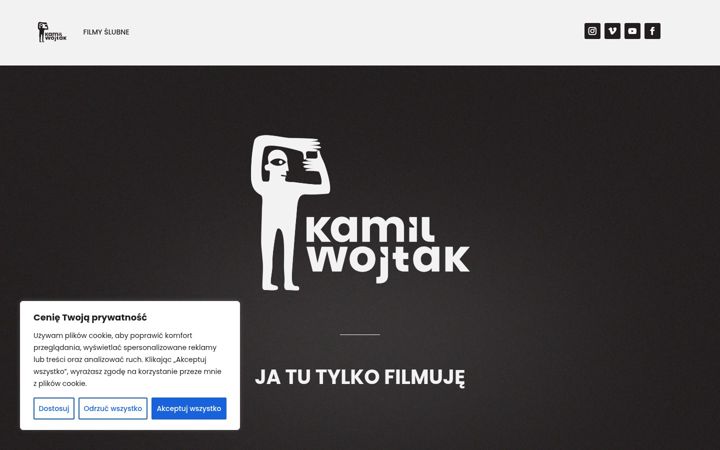Click the cookie description starting "Używam plików cookie"
This screenshot has height=450, width=720.
[128, 360]
